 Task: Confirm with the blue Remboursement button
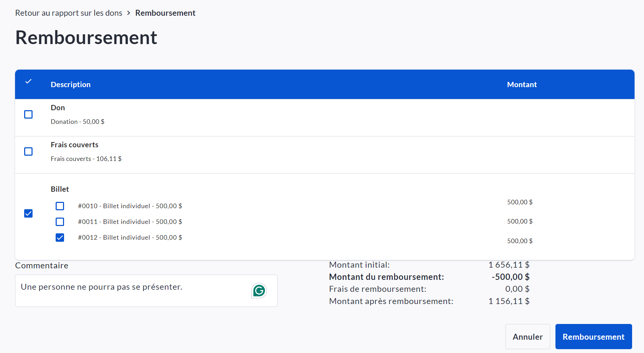point(593,337)
